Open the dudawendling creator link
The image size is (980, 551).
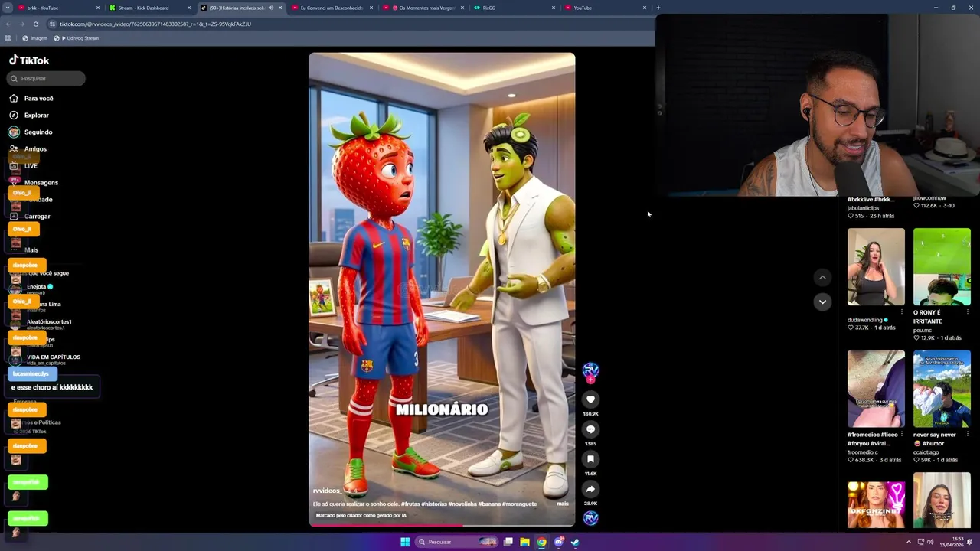click(865, 320)
